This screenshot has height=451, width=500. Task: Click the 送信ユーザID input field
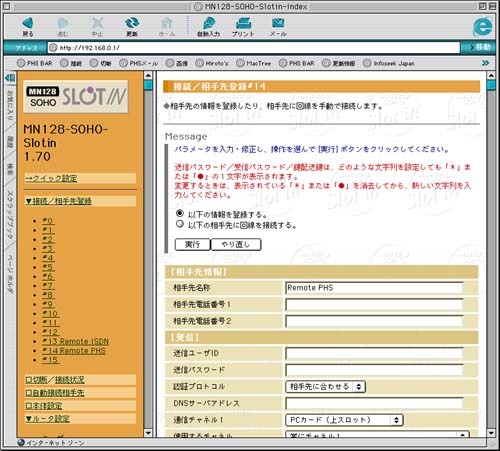click(x=374, y=353)
